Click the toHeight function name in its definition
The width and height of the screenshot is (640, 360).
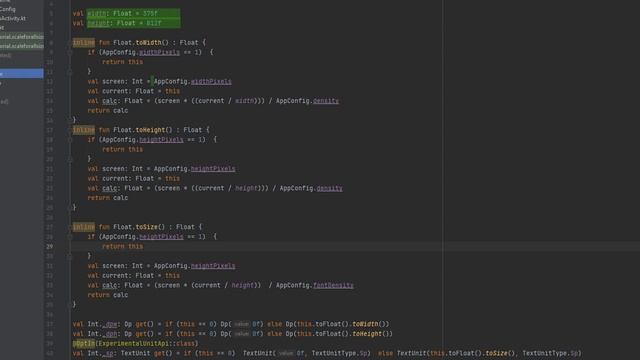click(x=150, y=130)
